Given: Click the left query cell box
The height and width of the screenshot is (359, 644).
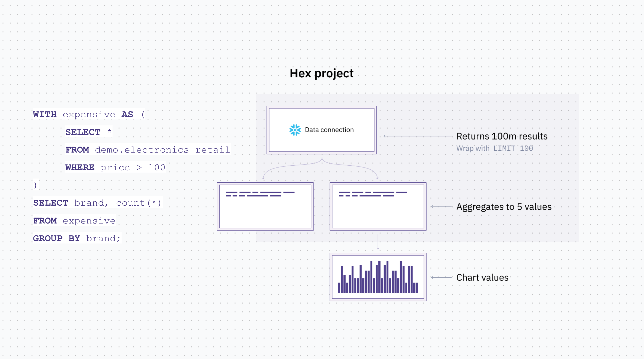Looking at the screenshot, I should point(265,207).
